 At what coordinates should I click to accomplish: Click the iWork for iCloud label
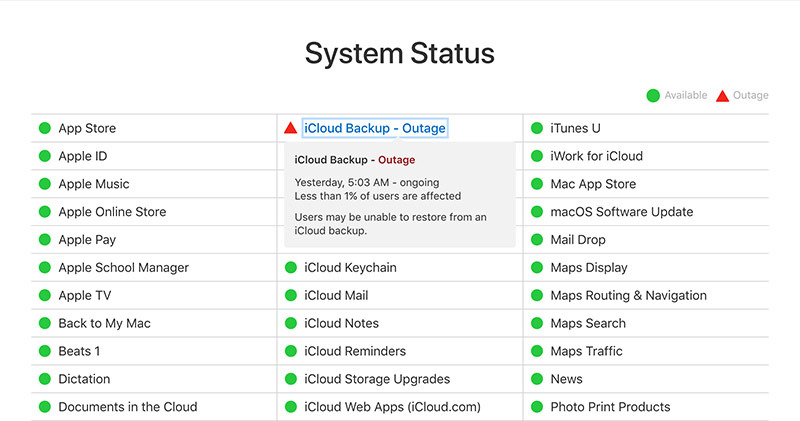pos(596,156)
